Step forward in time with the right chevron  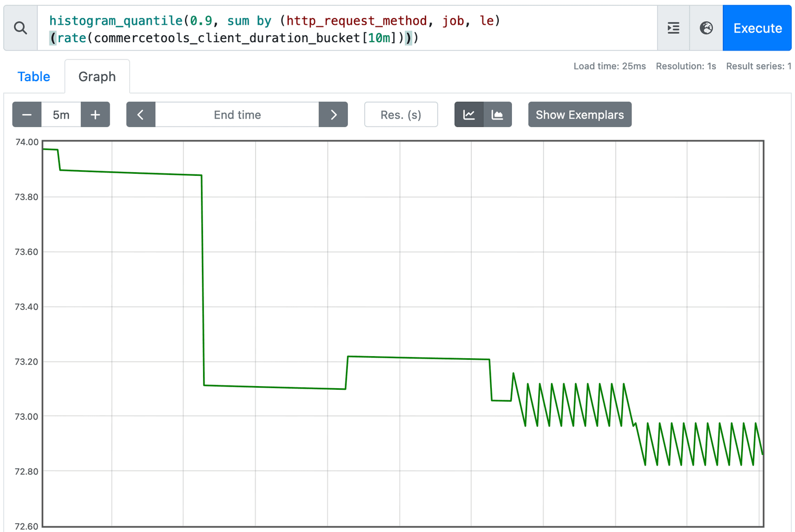coord(333,114)
